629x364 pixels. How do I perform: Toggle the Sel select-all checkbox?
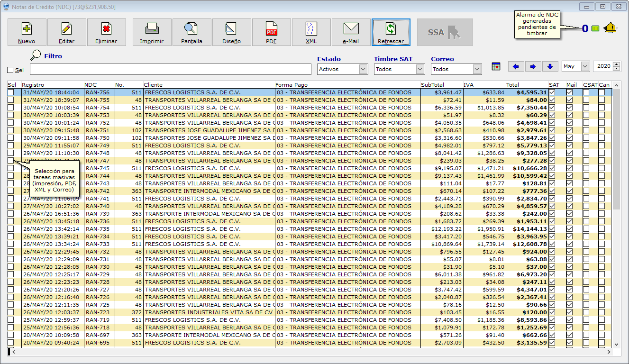coord(10,70)
